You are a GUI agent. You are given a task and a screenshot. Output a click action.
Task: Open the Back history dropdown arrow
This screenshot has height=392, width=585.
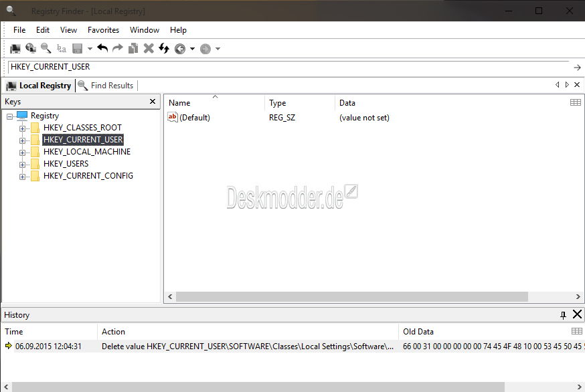pyautogui.click(x=192, y=48)
